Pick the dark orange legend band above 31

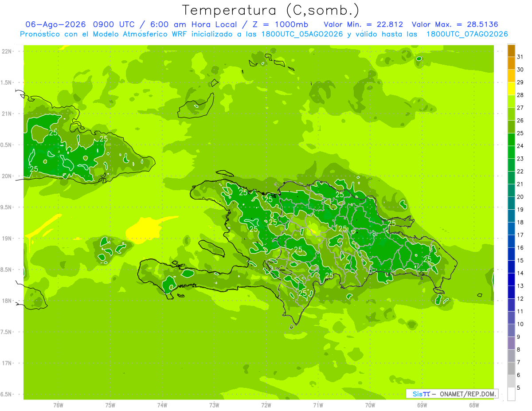[x=511, y=51]
